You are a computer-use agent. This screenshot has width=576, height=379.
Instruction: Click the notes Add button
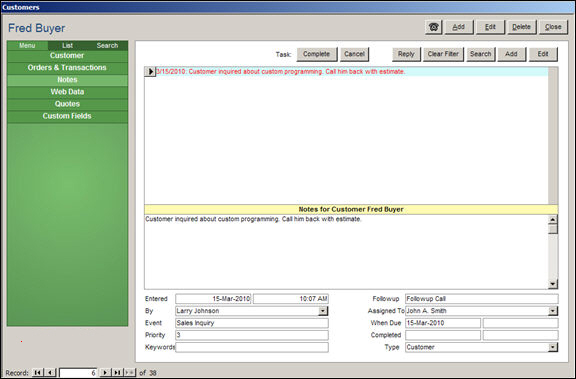click(511, 54)
